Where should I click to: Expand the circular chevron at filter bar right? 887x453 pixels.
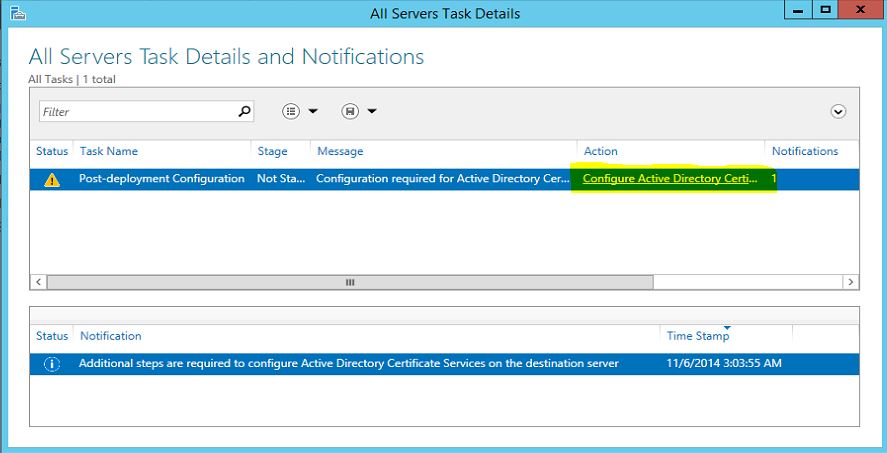(x=838, y=111)
